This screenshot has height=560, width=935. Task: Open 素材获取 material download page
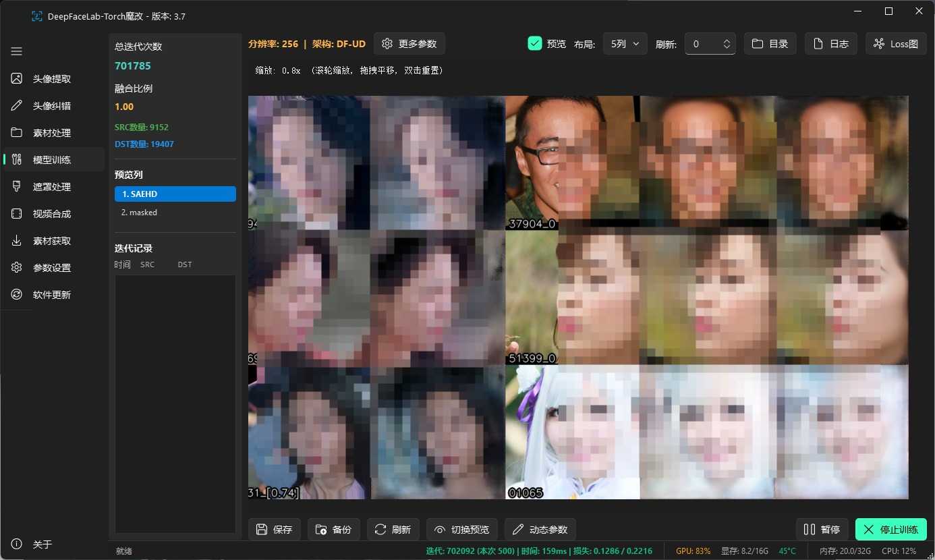52,241
